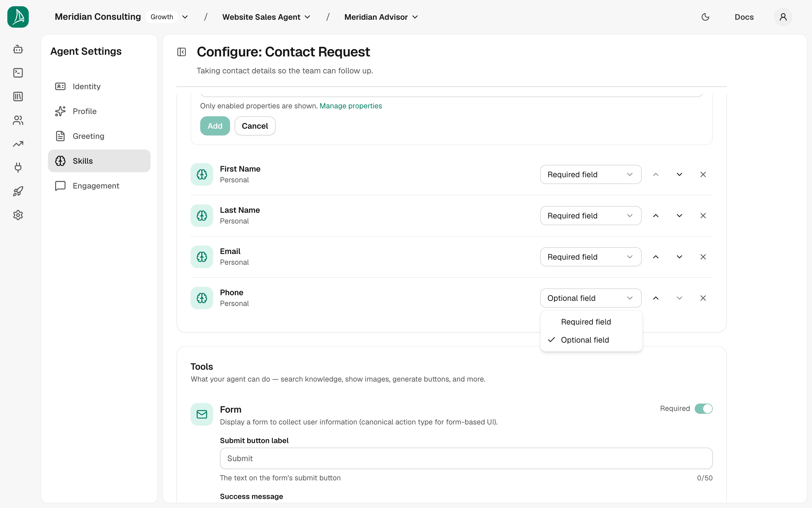Click the Cancel button
812x508 pixels.
pos(255,126)
